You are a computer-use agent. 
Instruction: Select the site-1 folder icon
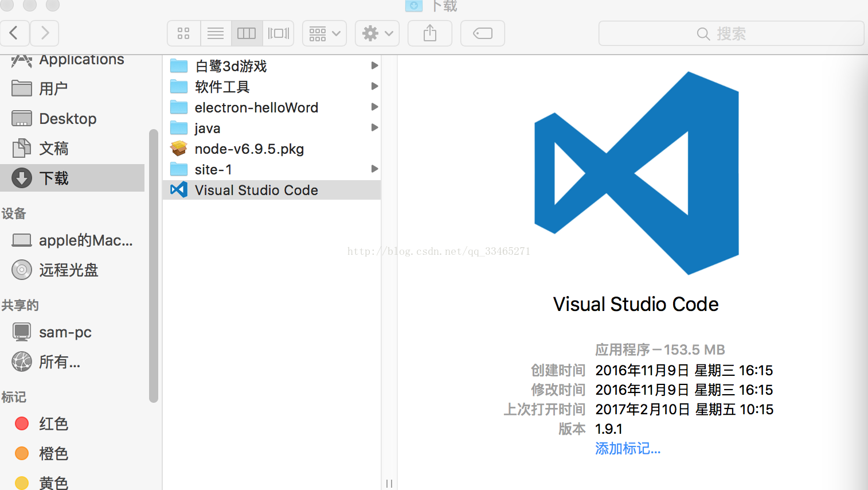pos(179,169)
